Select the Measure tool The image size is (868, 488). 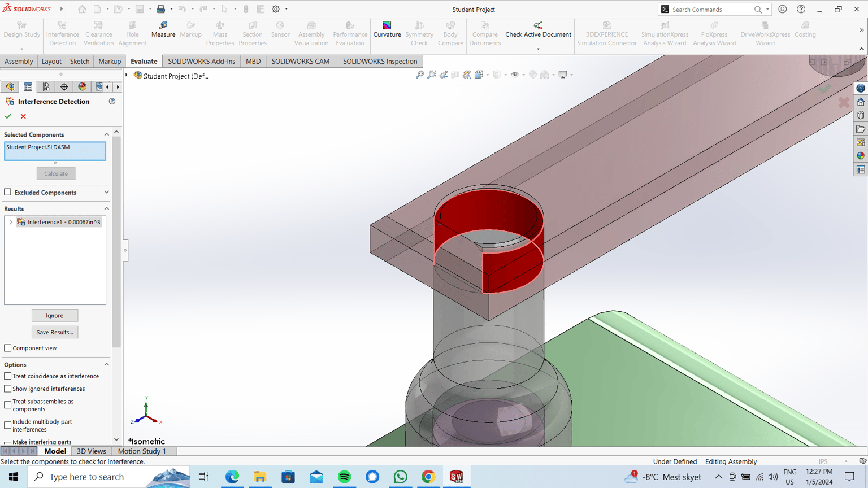coord(163,30)
